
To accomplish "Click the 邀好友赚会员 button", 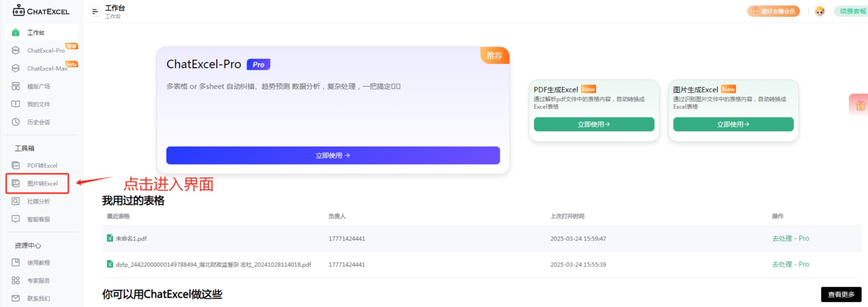I will coord(773,11).
